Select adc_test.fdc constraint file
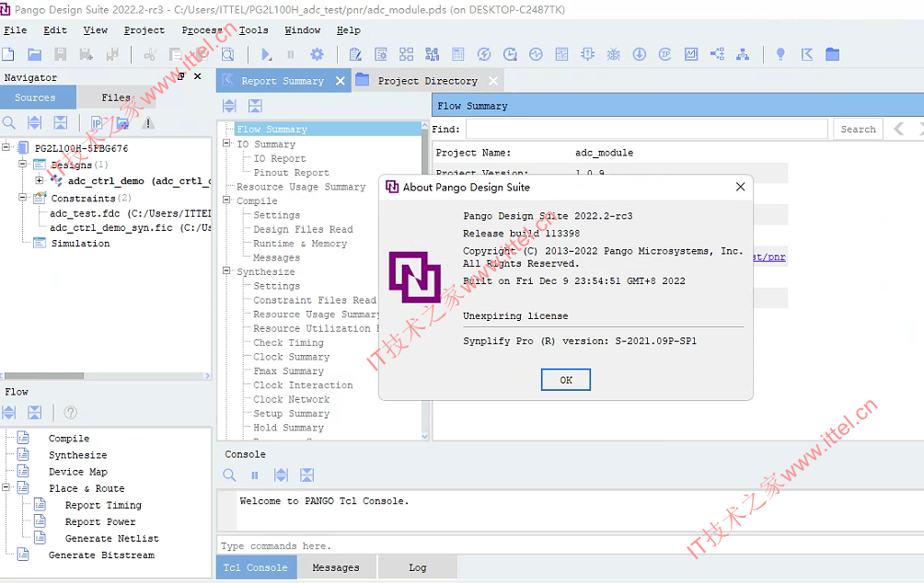 tap(131, 213)
